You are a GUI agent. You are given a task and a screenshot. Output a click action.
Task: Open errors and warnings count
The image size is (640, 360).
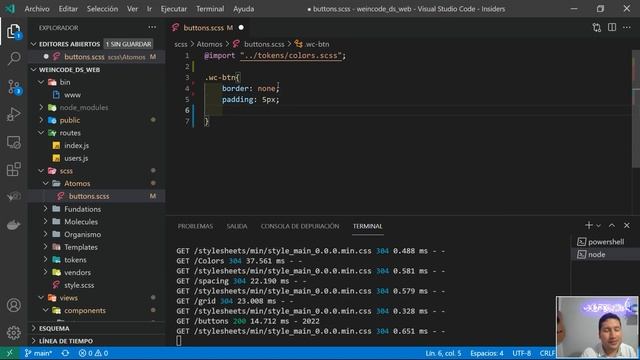(93, 353)
